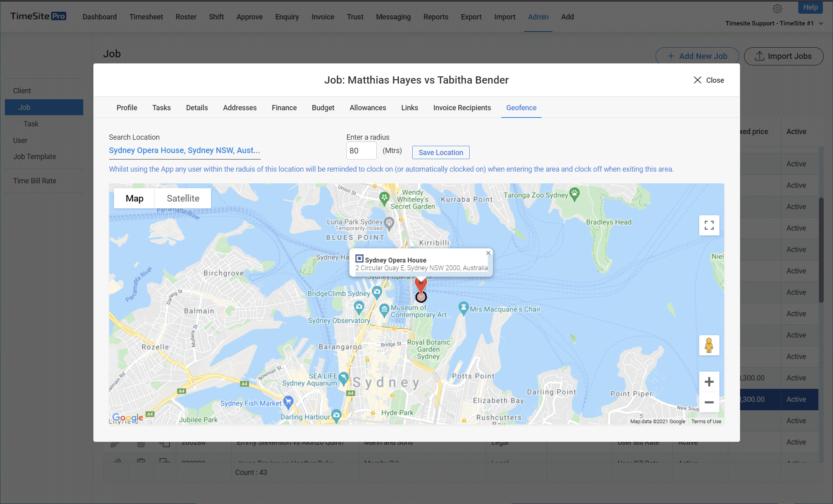Select the Street View pegman icon
833x504 pixels.
pyautogui.click(x=709, y=345)
